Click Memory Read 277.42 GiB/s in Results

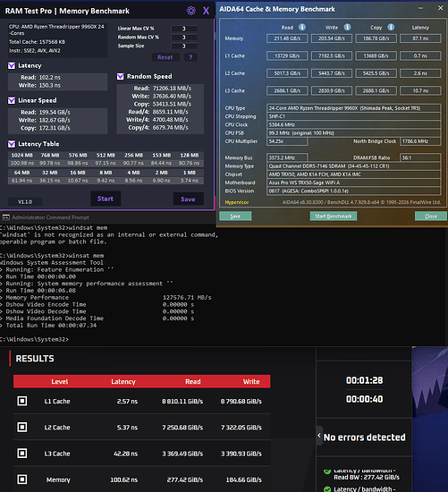[185, 479]
